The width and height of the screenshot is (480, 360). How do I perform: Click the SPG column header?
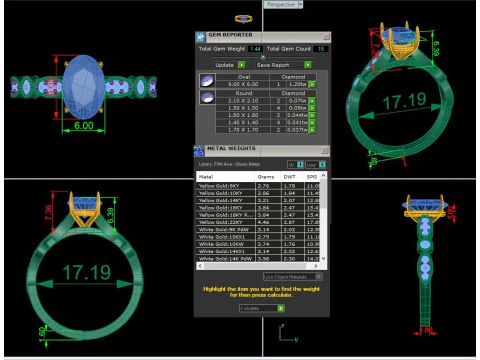[312, 177]
